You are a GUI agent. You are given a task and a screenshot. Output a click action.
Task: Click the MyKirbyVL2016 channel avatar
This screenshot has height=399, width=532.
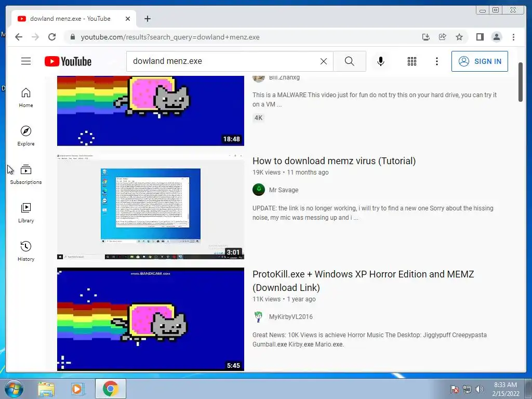259,316
